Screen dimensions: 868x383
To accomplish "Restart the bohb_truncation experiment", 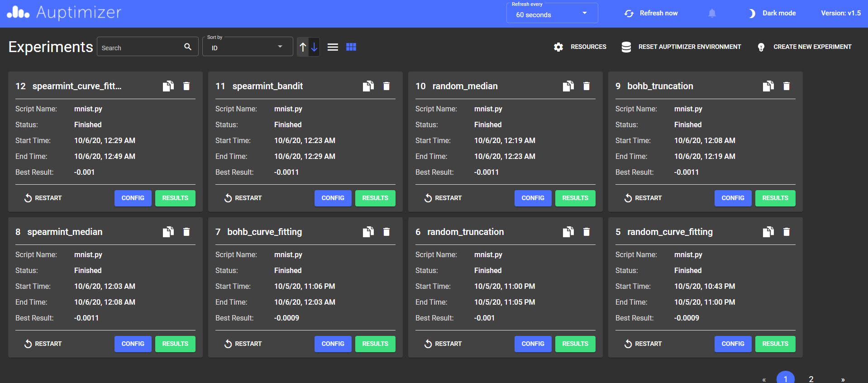I will 643,198.
